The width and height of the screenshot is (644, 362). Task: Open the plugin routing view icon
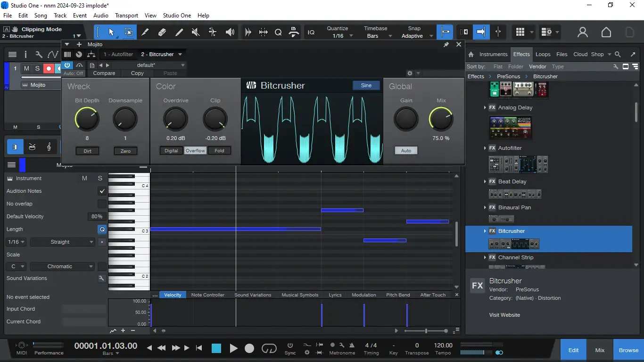(91, 54)
